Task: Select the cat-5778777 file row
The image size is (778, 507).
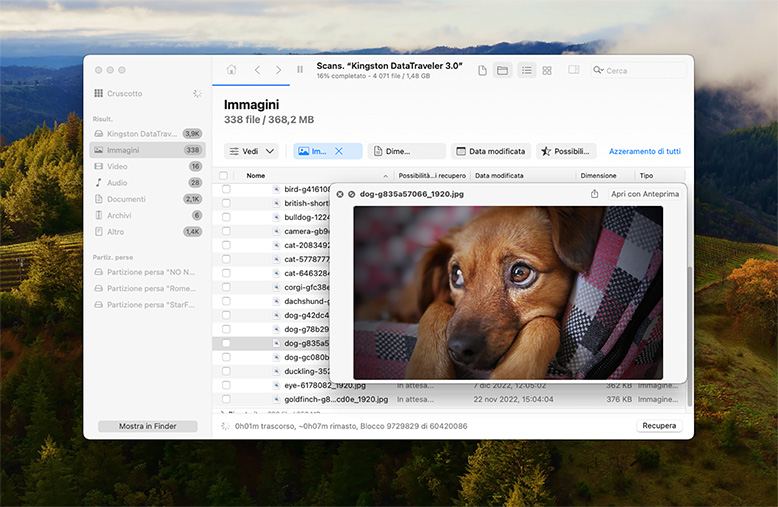Action: pos(271,259)
